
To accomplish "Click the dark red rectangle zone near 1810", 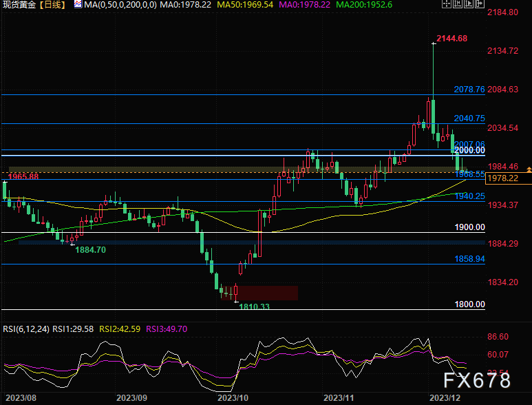I will point(267,293).
